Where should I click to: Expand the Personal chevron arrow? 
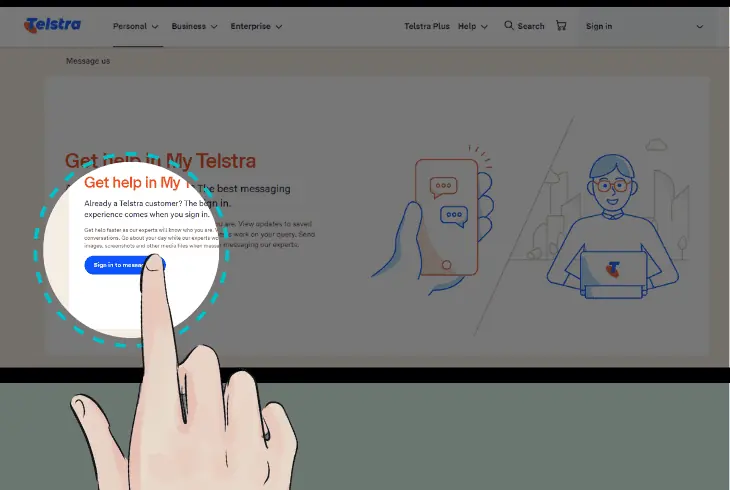coord(155,27)
